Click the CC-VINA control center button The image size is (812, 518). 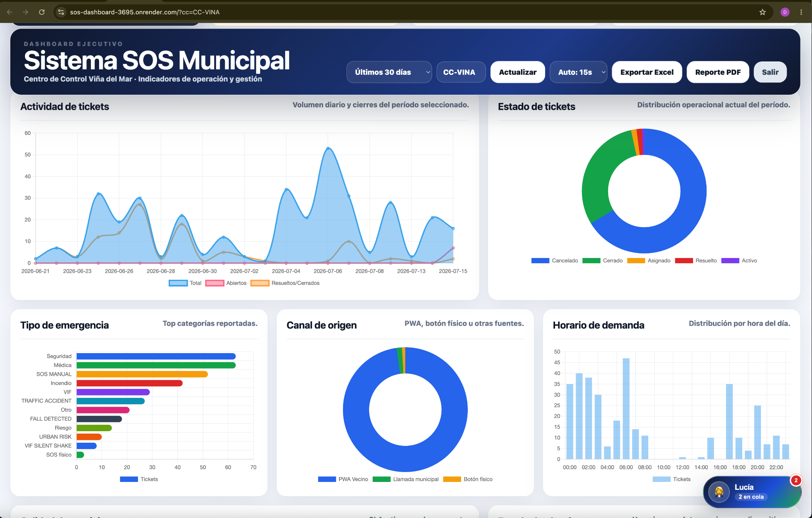461,72
